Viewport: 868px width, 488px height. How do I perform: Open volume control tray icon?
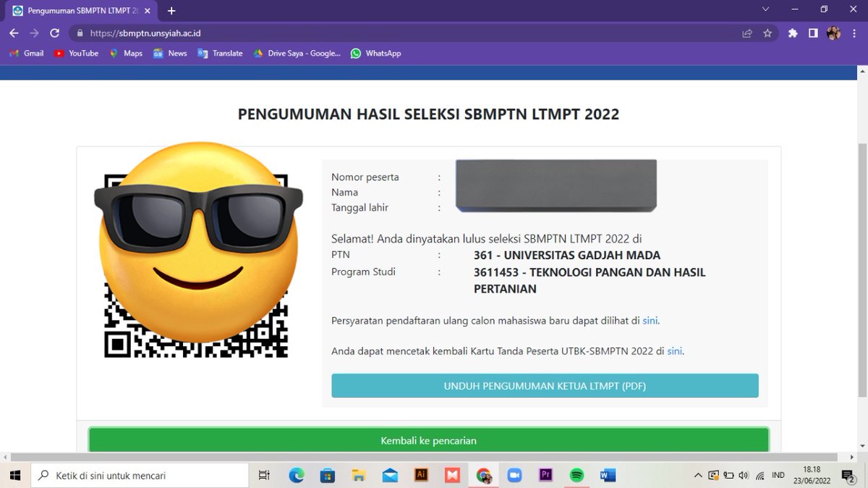[743, 476]
